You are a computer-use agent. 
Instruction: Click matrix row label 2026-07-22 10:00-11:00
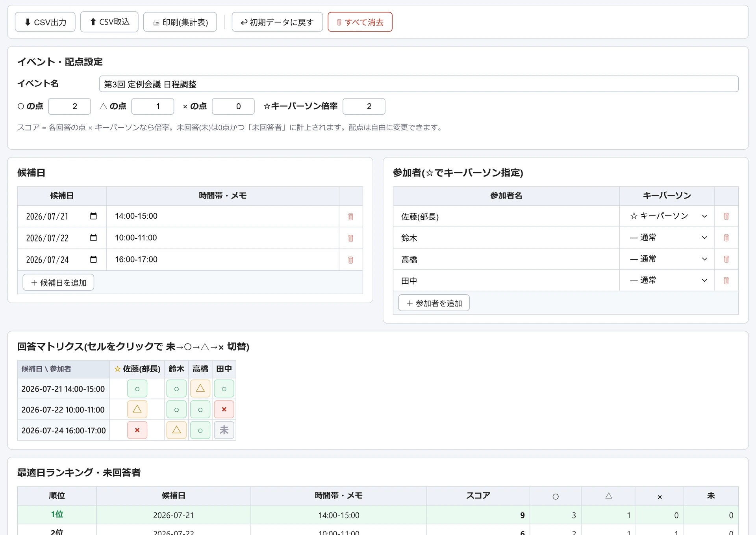tap(63, 409)
